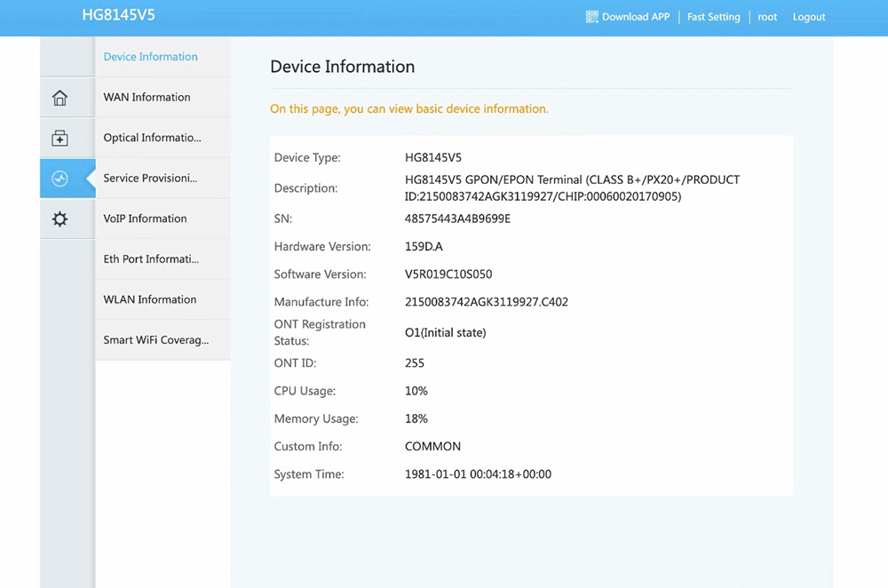Click the GPON/EPON Terminal description text

(572, 188)
